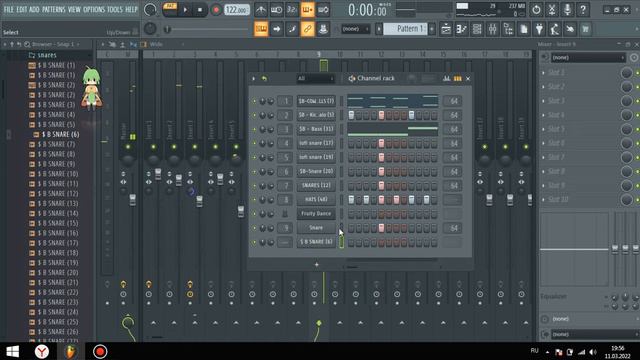
Task: Open Channel rack options menu arrow
Action: 253,78
